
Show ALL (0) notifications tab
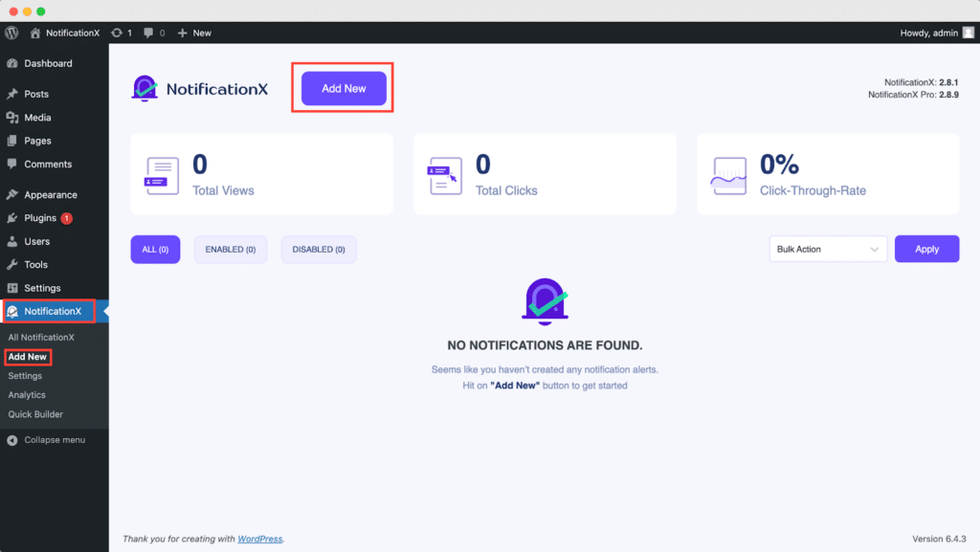pyautogui.click(x=155, y=249)
